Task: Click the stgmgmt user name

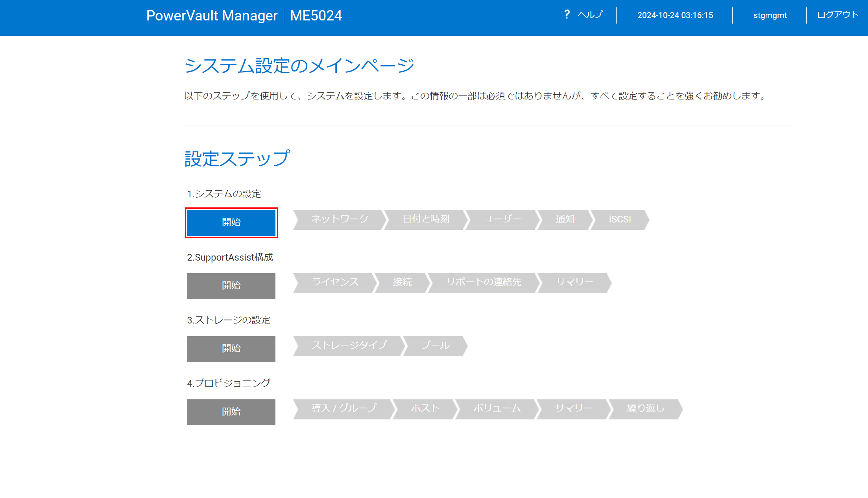Action: point(770,15)
